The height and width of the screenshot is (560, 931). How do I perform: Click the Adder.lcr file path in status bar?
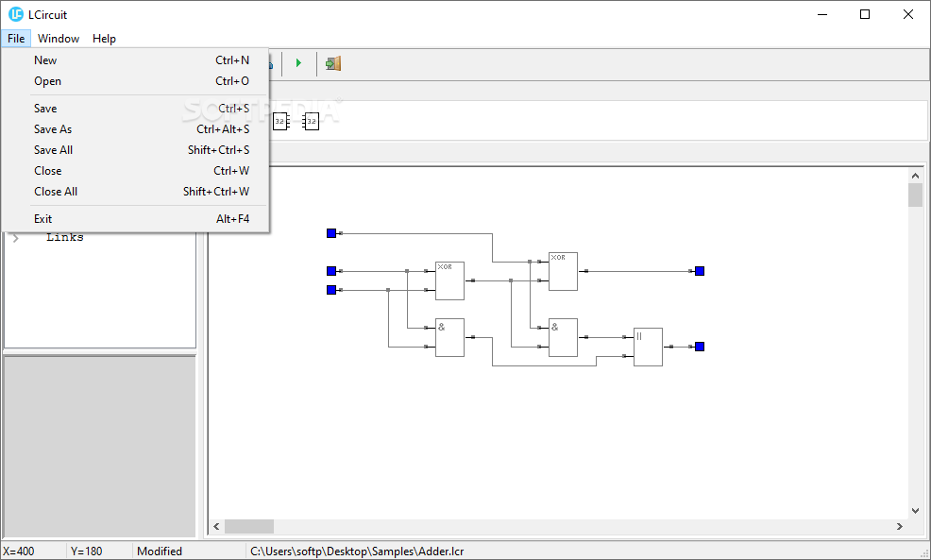(357, 552)
